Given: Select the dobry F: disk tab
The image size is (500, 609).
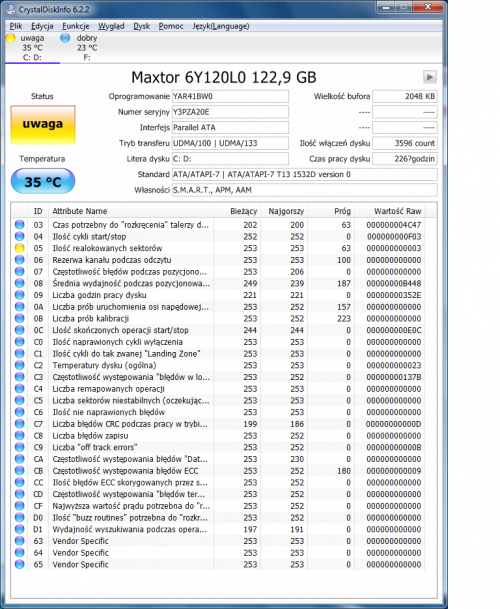Looking at the screenshot, I should click(86, 48).
